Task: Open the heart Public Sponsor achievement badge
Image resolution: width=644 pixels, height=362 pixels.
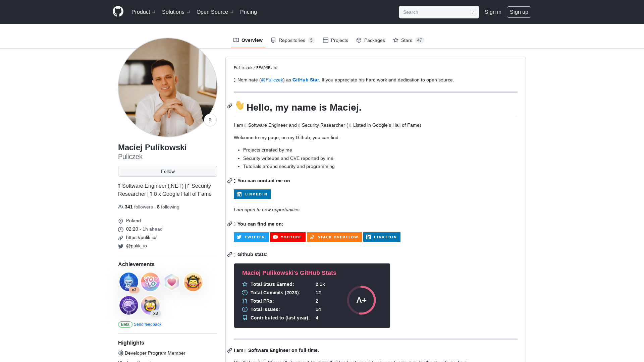Action: (x=172, y=282)
